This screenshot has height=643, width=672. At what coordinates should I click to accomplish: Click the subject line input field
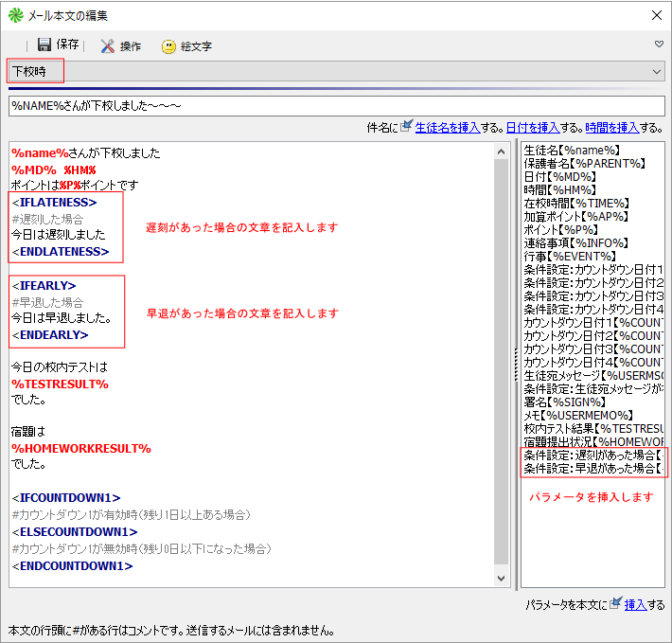point(336,105)
